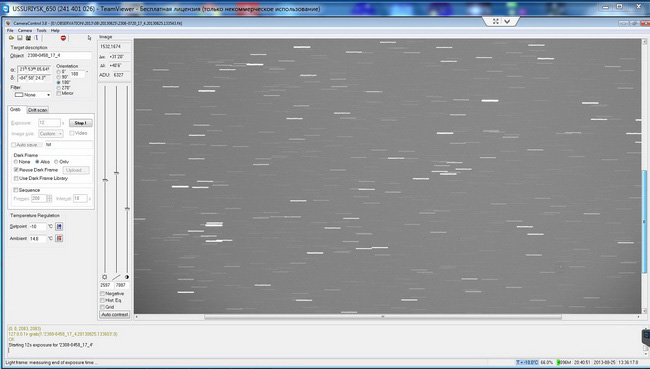Click the blue Setpoint temperature icon button
The image size is (650, 369).
point(59,226)
